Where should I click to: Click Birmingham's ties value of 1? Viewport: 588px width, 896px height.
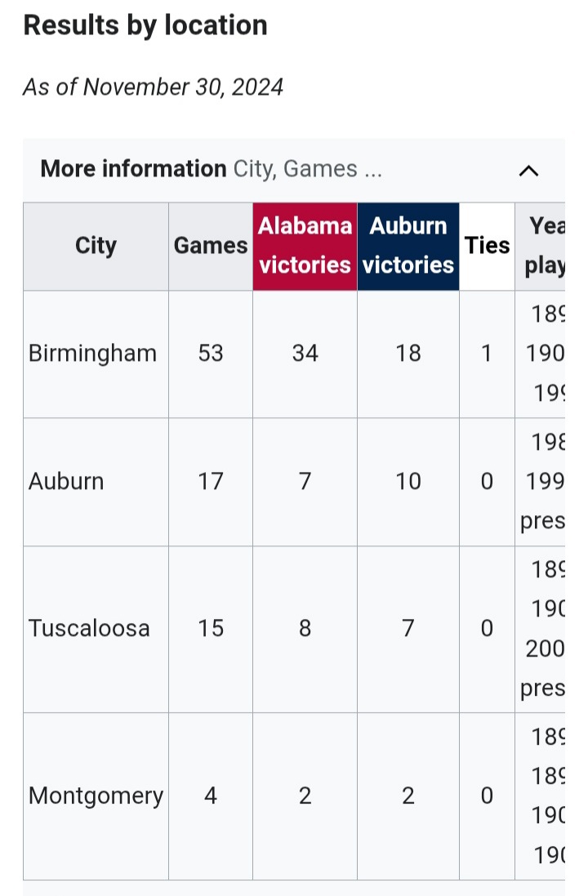pyautogui.click(x=487, y=354)
